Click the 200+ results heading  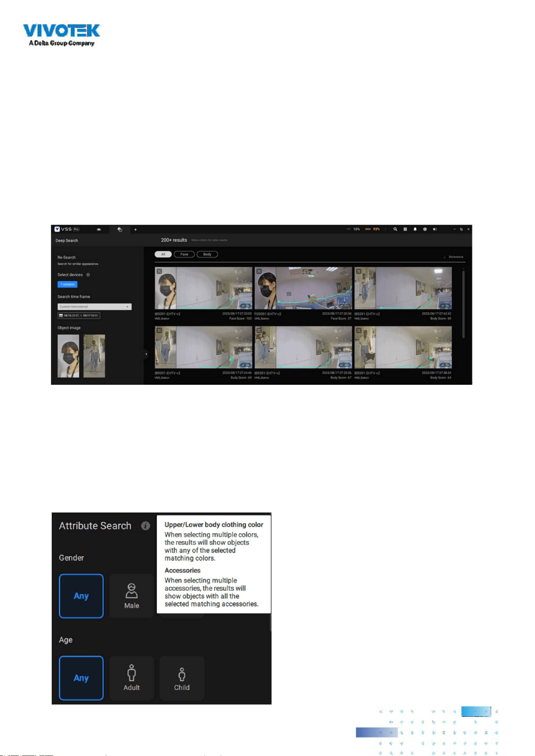(174, 240)
